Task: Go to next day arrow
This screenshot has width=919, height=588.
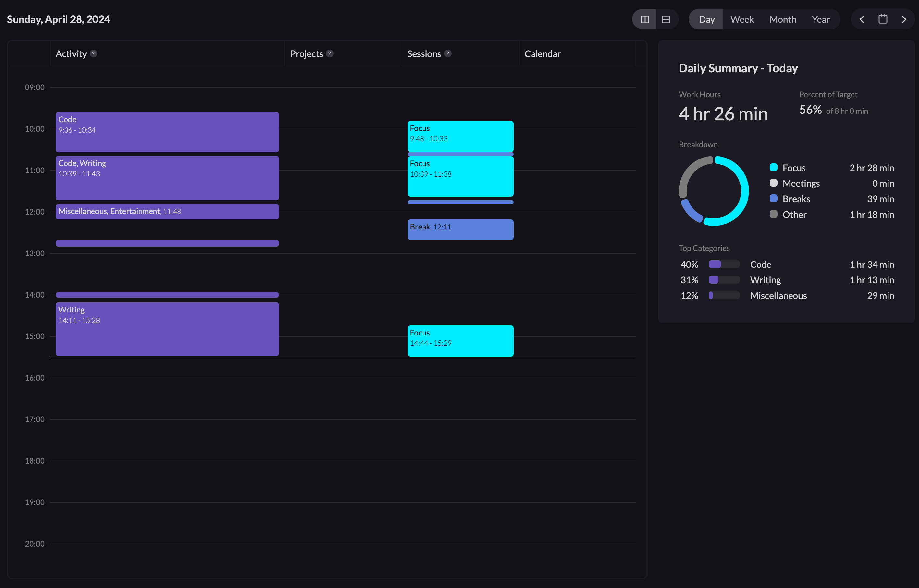Action: [x=904, y=19]
